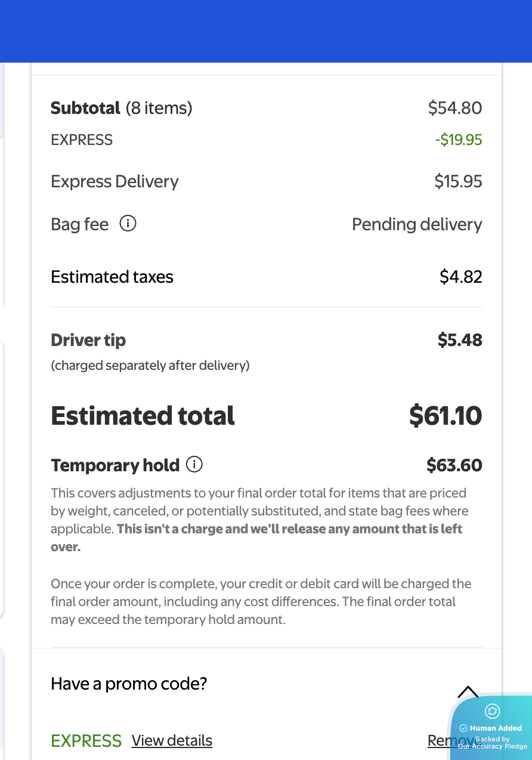The height and width of the screenshot is (760, 532).
Task: Collapse the promo code section chevron
Action: (x=468, y=692)
